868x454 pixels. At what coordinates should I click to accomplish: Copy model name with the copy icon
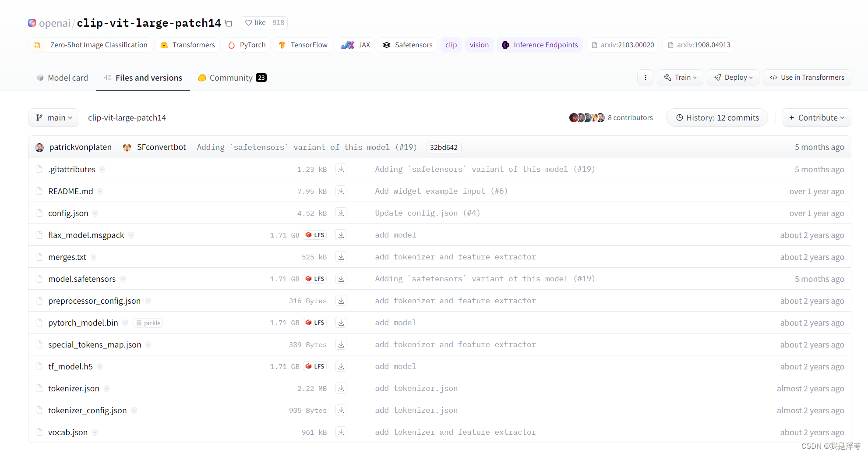(229, 23)
